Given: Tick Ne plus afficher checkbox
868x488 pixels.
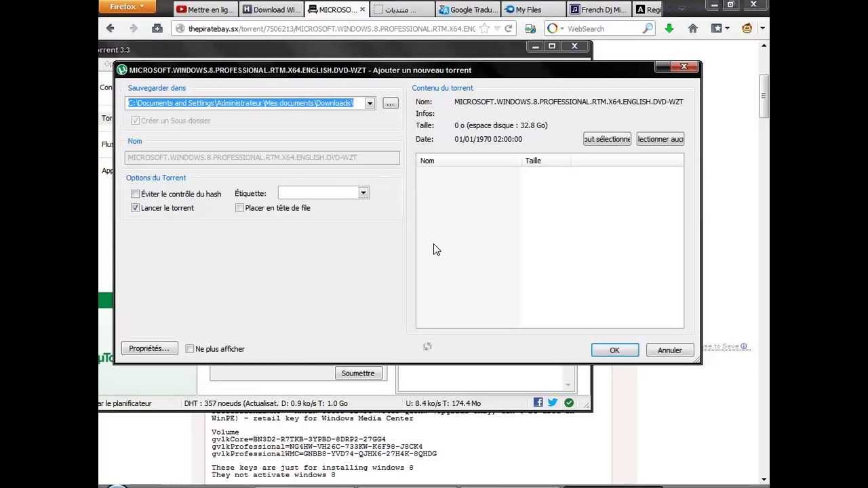Looking at the screenshot, I should click(190, 349).
